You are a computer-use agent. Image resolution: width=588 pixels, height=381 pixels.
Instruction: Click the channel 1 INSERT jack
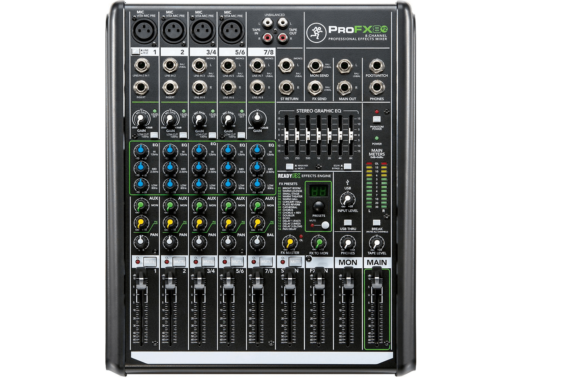[141, 88]
